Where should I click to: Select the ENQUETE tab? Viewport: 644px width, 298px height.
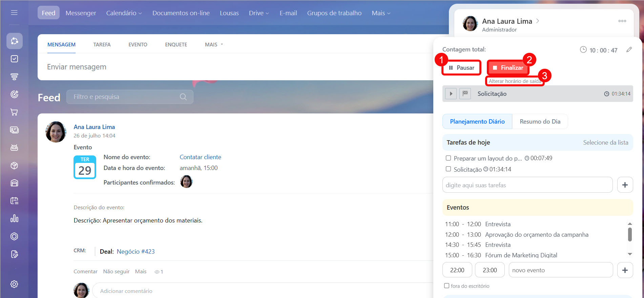click(x=176, y=45)
